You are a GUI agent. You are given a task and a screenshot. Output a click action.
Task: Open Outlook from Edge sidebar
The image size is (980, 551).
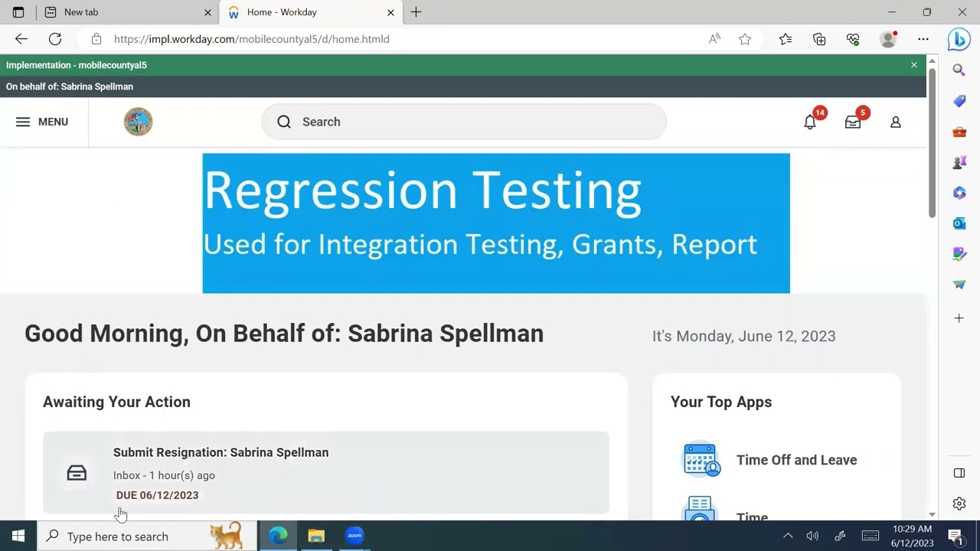959,223
